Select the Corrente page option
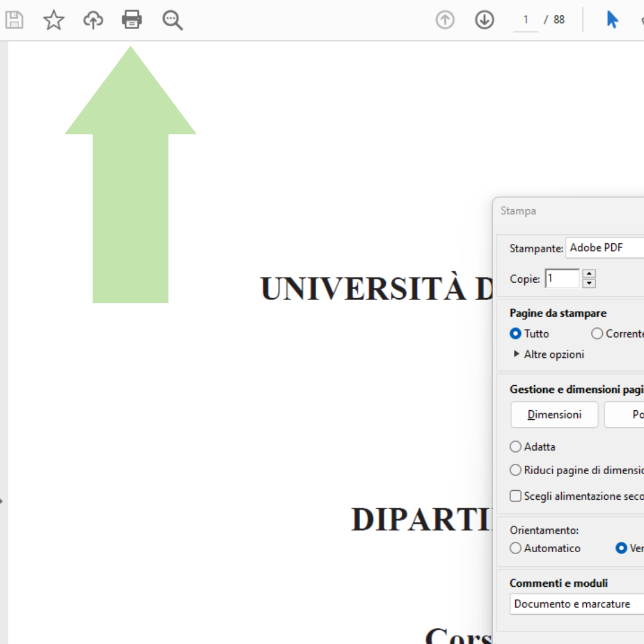This screenshot has width=644, height=644. (597, 333)
